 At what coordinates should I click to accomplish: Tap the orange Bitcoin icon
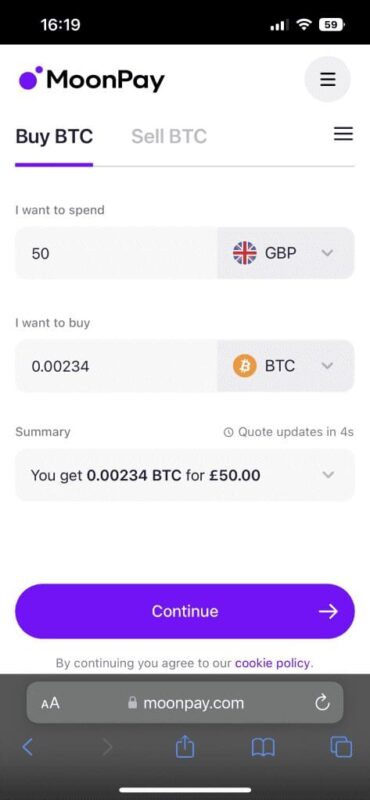pos(245,366)
